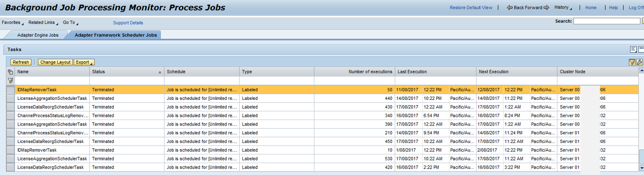
Task: Click the Name column filter field
Action: pos(52,81)
